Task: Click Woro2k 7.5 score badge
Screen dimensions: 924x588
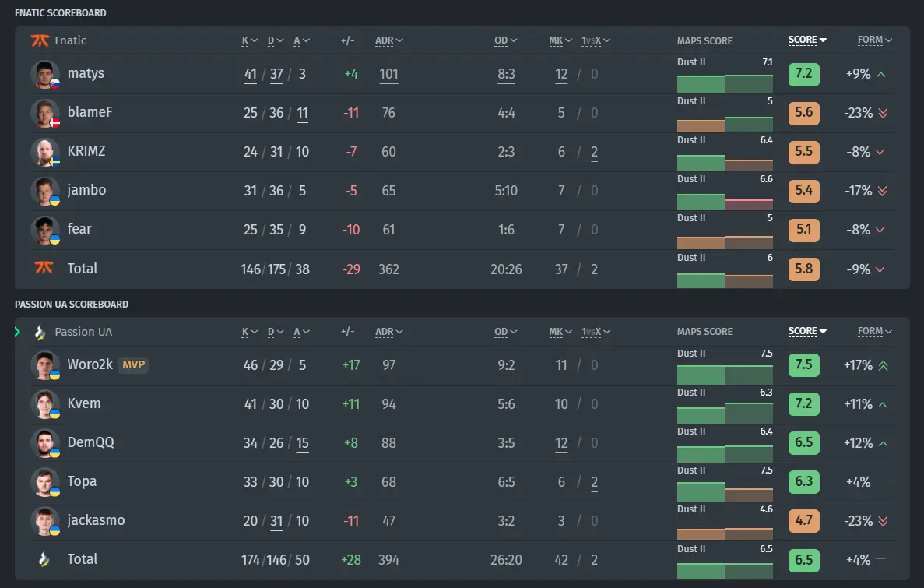Action: click(x=804, y=365)
